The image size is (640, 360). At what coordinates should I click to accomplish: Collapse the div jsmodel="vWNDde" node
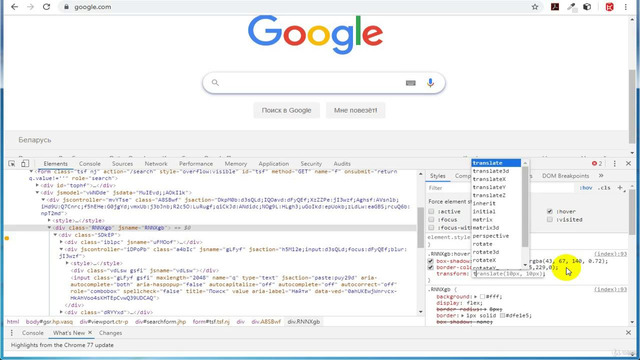[x=37, y=193]
